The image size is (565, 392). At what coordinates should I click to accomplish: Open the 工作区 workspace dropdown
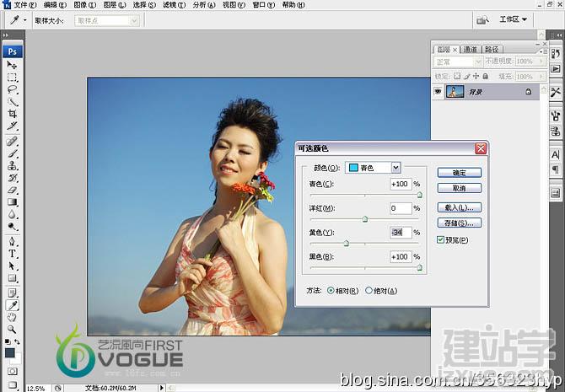tap(513, 19)
